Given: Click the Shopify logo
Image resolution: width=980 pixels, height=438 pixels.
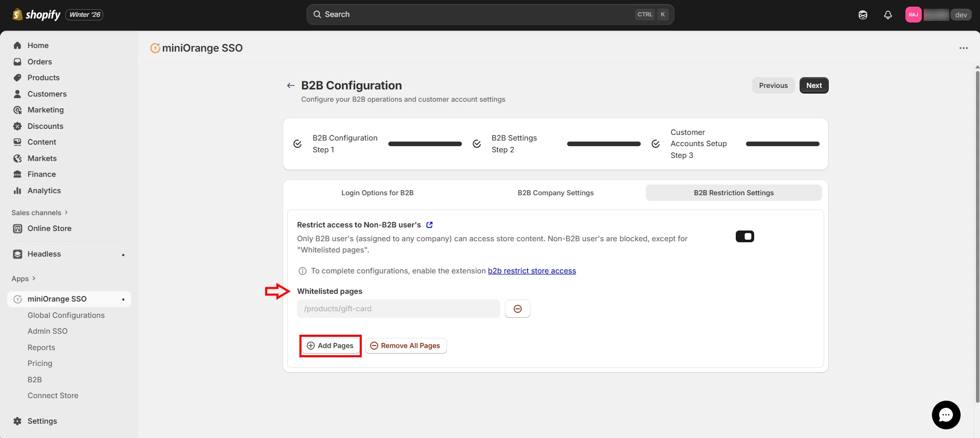Looking at the screenshot, I should tap(36, 14).
